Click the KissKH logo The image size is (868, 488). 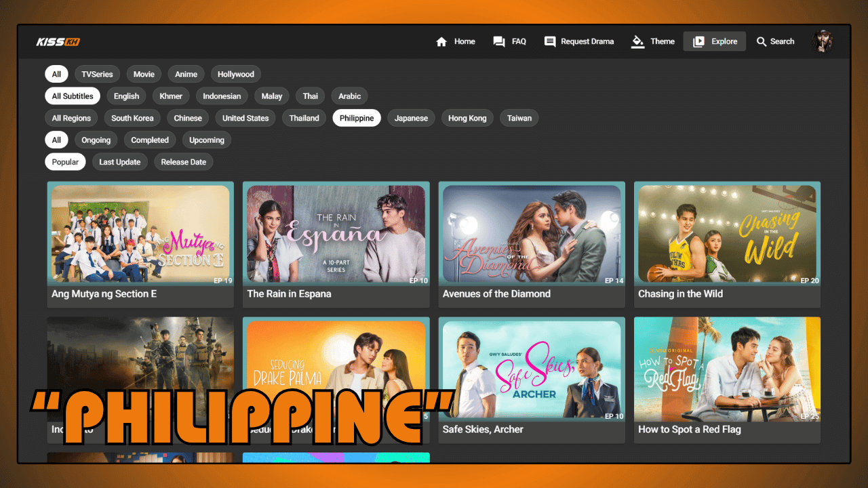point(58,42)
